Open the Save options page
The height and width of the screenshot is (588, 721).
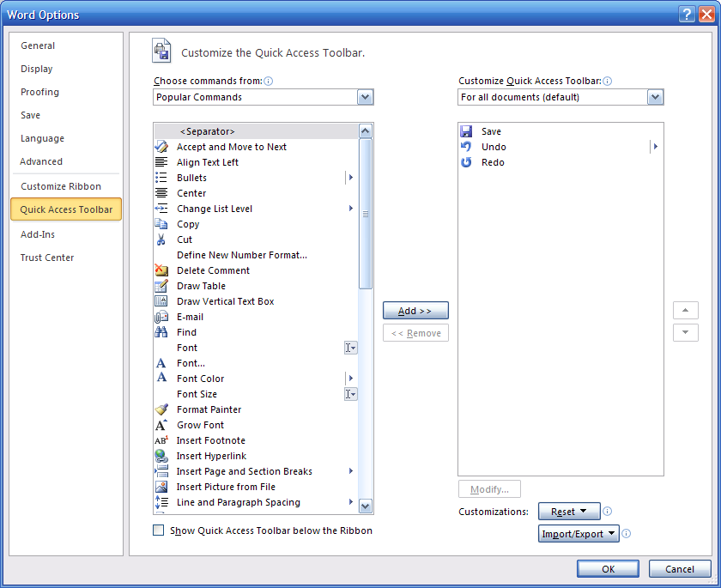coord(66,115)
